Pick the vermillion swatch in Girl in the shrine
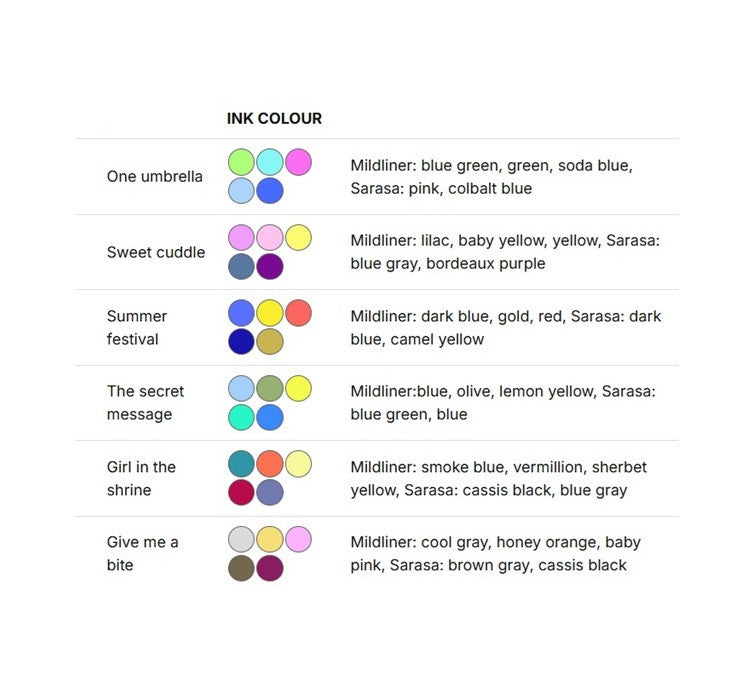This screenshot has height=698, width=750. click(x=270, y=464)
